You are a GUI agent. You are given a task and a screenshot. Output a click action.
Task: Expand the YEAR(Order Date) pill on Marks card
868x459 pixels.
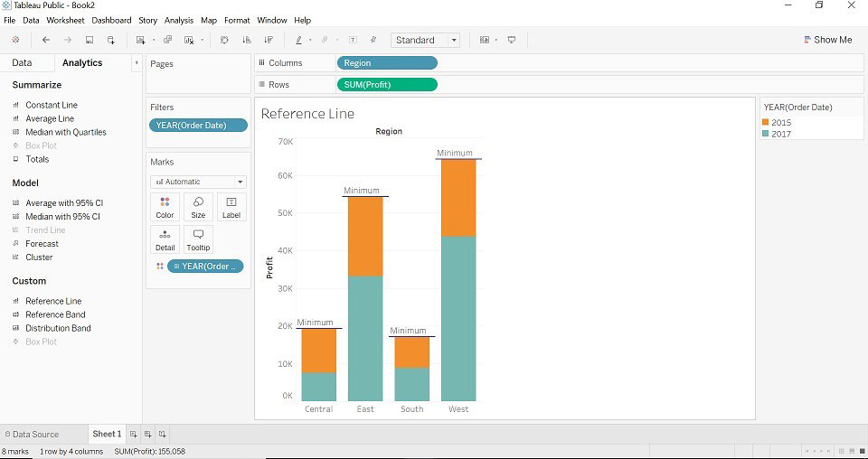pos(176,267)
